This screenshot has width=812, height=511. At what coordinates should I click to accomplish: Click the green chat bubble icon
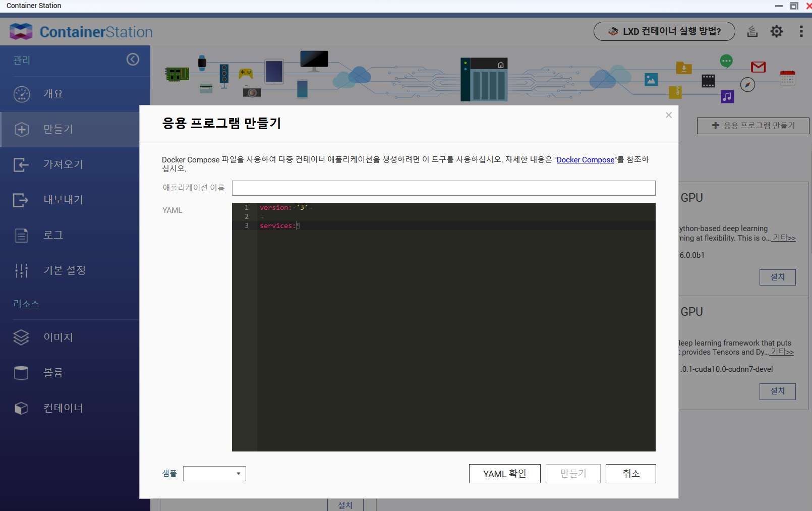(726, 62)
